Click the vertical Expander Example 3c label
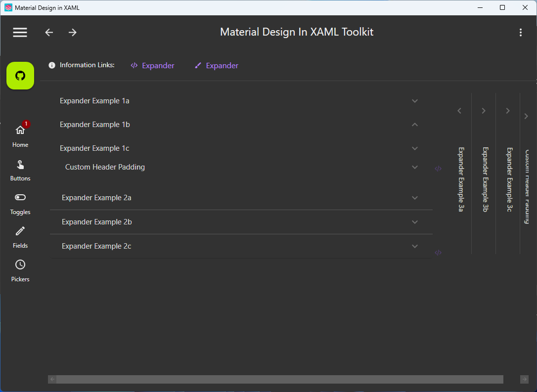 [509, 179]
